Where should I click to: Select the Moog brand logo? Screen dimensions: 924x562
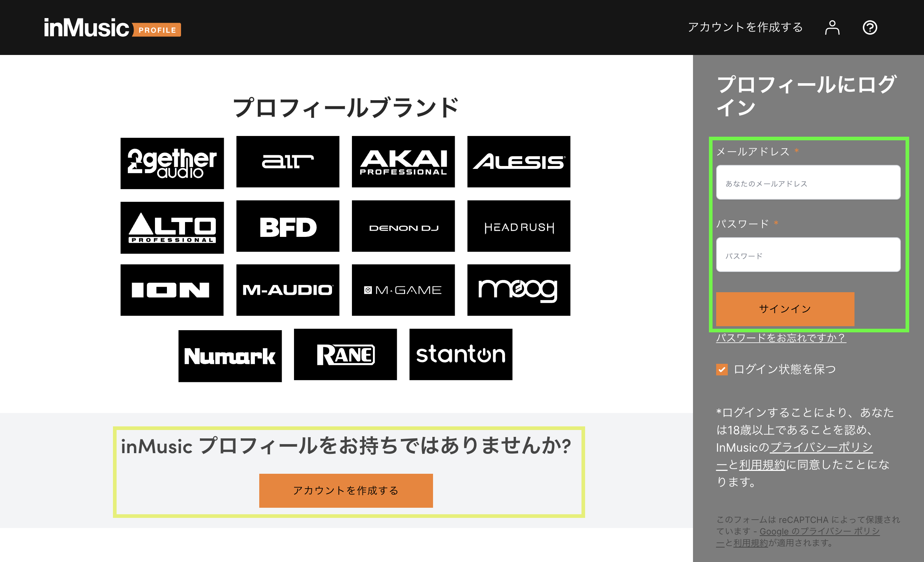point(518,290)
